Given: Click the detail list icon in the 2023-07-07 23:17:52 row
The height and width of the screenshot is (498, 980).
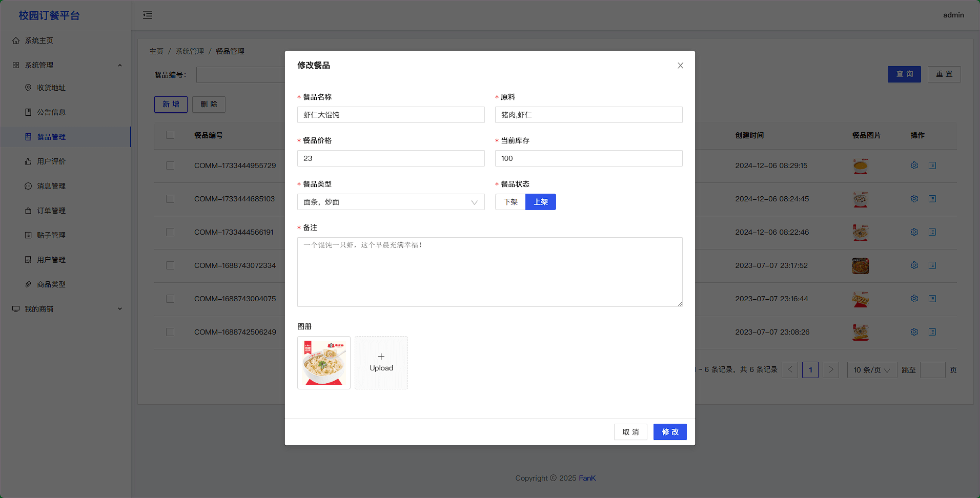Looking at the screenshot, I should tap(932, 265).
